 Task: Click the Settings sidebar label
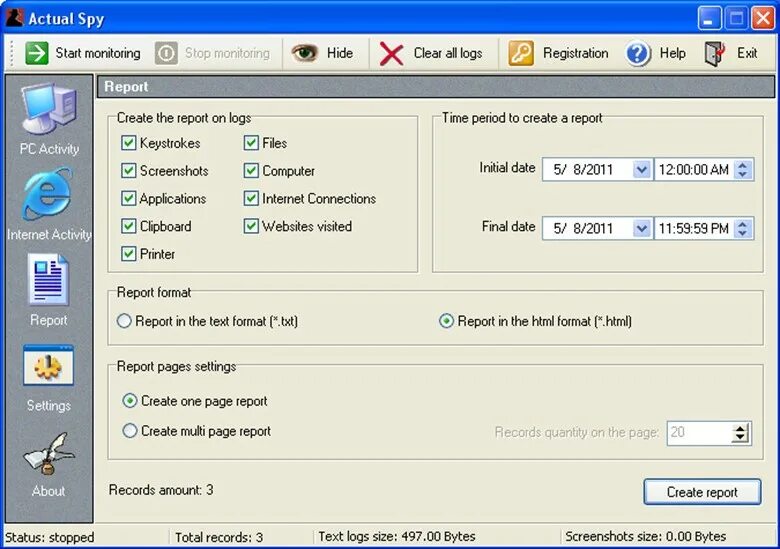point(49,405)
